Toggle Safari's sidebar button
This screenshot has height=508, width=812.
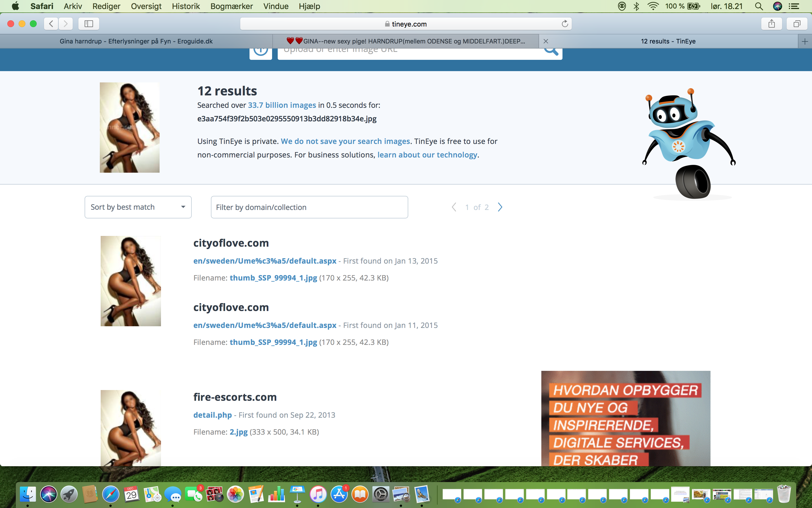[x=89, y=23]
